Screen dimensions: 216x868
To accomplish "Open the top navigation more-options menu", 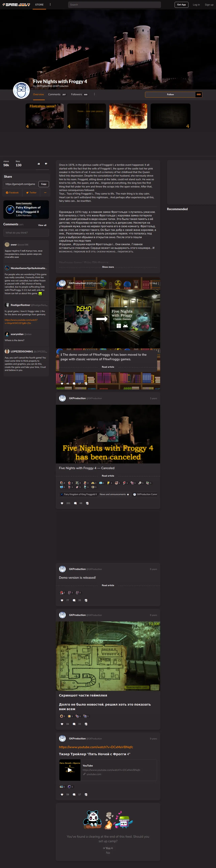I will tap(50, 5).
